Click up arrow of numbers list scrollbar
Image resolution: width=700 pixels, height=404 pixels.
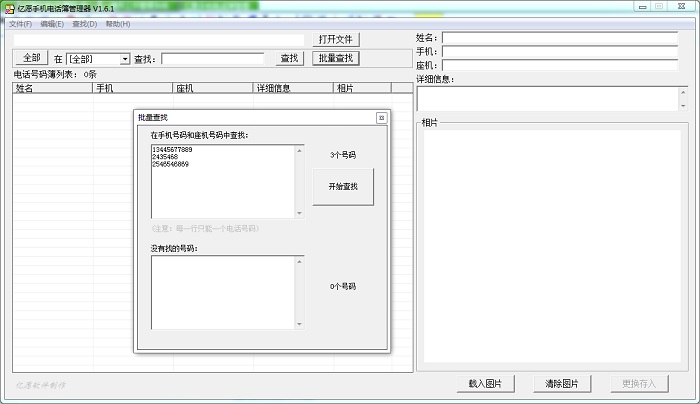click(x=300, y=150)
